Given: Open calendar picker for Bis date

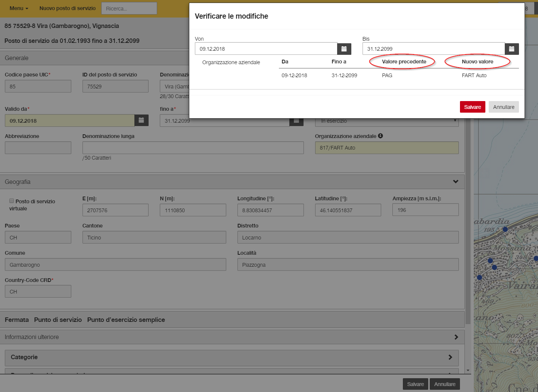Looking at the screenshot, I should point(511,49).
